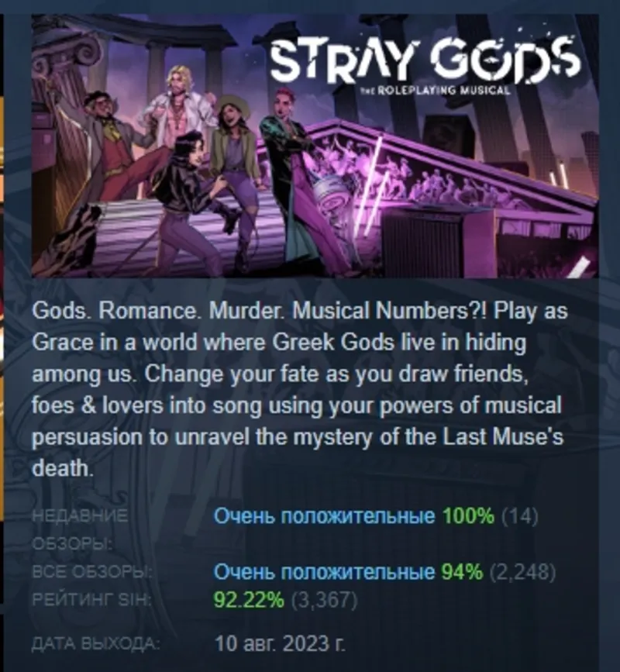
Task: Click the 'НЕДАВНИЕ ОБЗОРЫ' label
Action: (80, 529)
